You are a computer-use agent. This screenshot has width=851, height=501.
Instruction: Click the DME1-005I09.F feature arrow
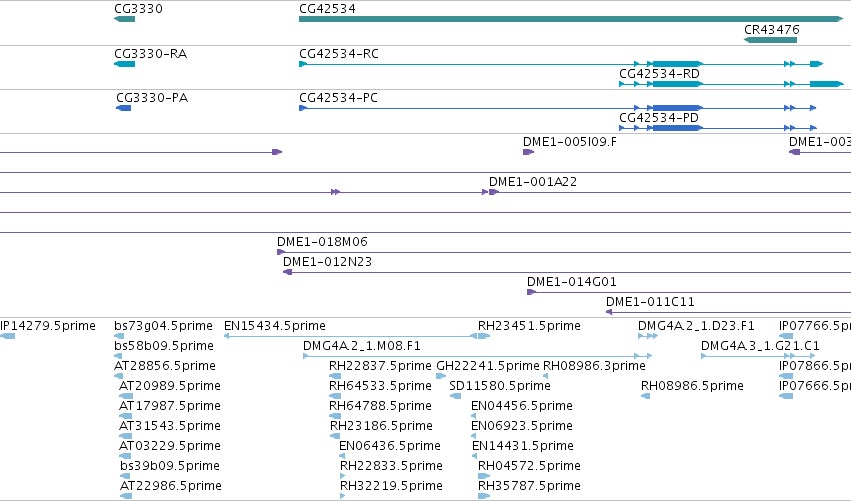coord(529,152)
